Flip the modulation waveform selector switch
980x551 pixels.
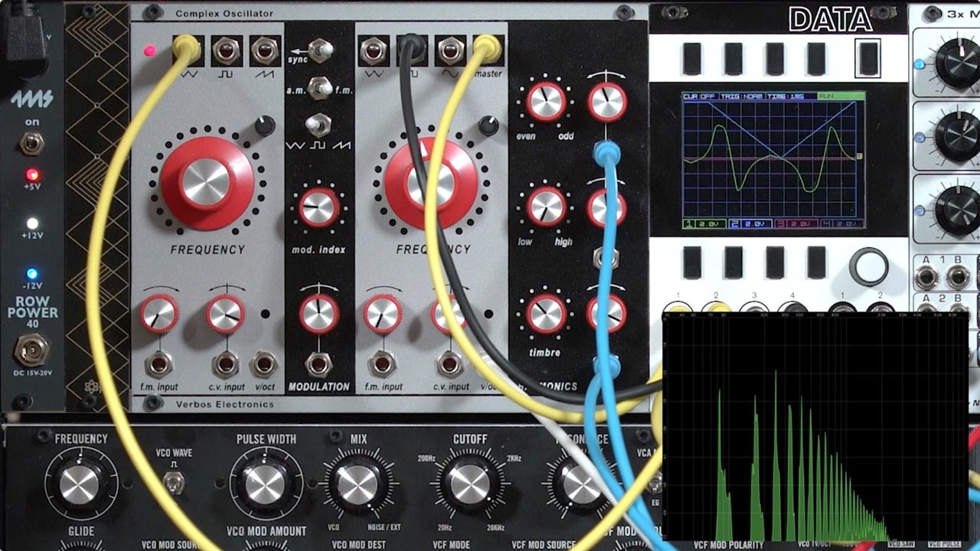point(319,124)
